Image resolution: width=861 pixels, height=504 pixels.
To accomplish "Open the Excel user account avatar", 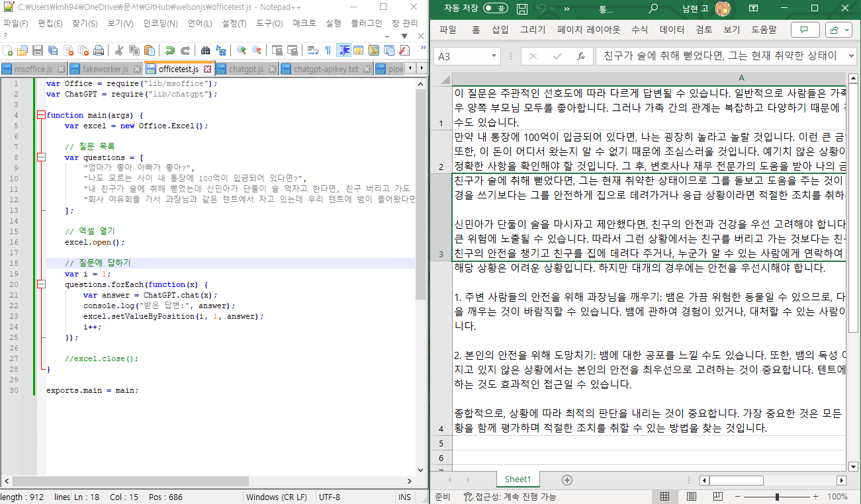I will coord(723,9).
